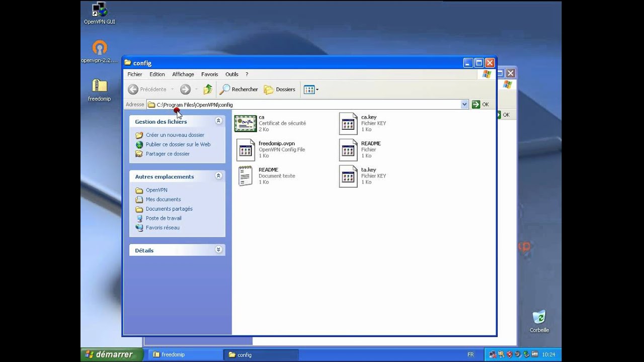The image size is (644, 362).
Task: Click Publier ce dossier sur le Web
Action: pos(178,144)
